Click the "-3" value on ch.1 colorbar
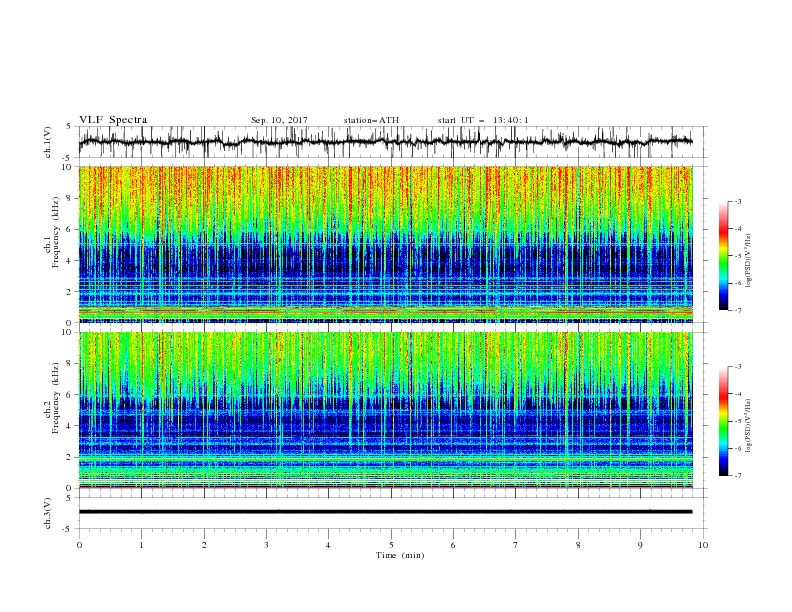The height and width of the screenshot is (612, 792). [x=738, y=201]
